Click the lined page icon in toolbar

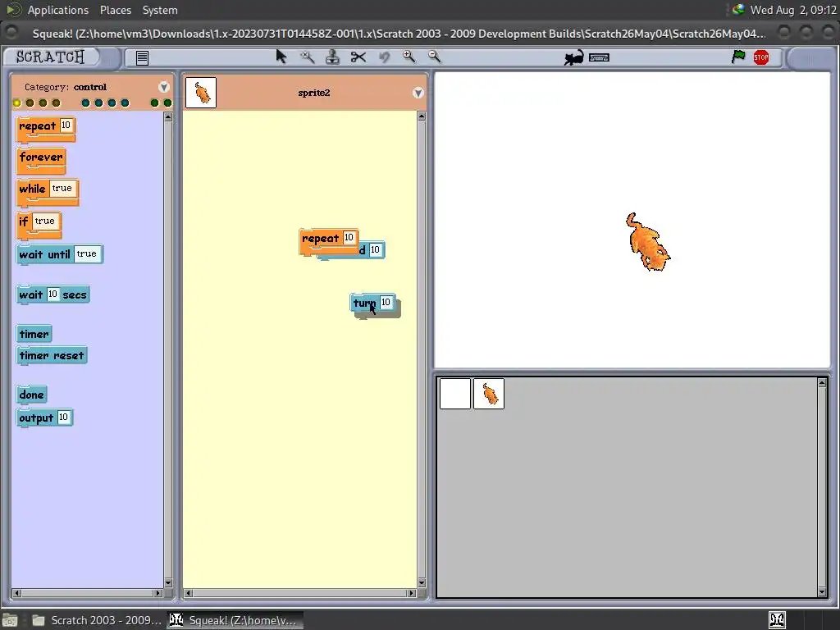click(x=142, y=58)
